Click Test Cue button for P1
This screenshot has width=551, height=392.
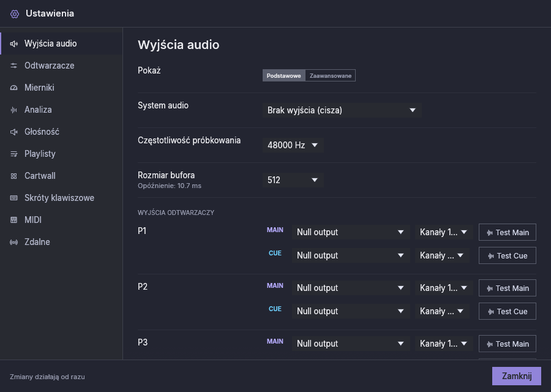(x=508, y=255)
